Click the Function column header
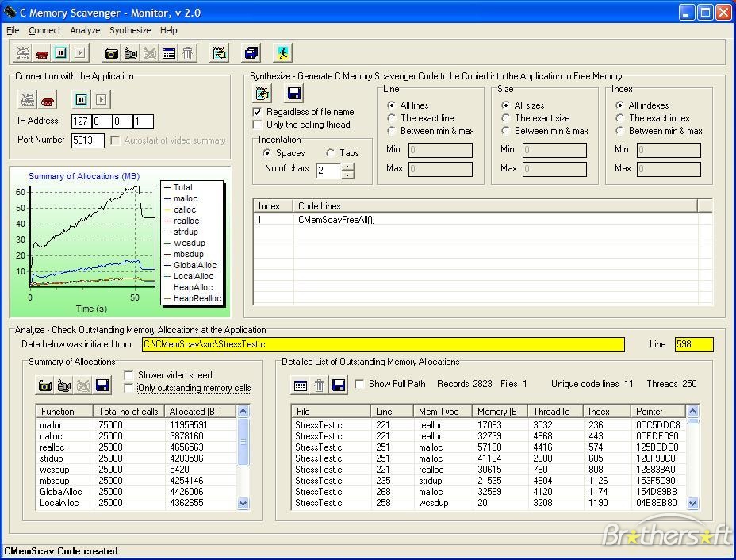Screen dimensions: 736x560 coord(65,412)
